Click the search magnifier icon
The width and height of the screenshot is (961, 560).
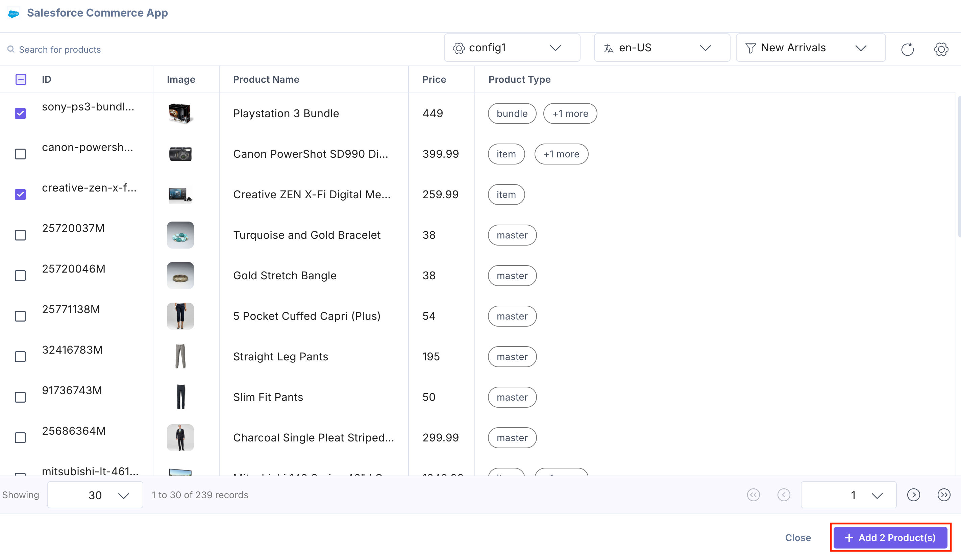pos(11,49)
